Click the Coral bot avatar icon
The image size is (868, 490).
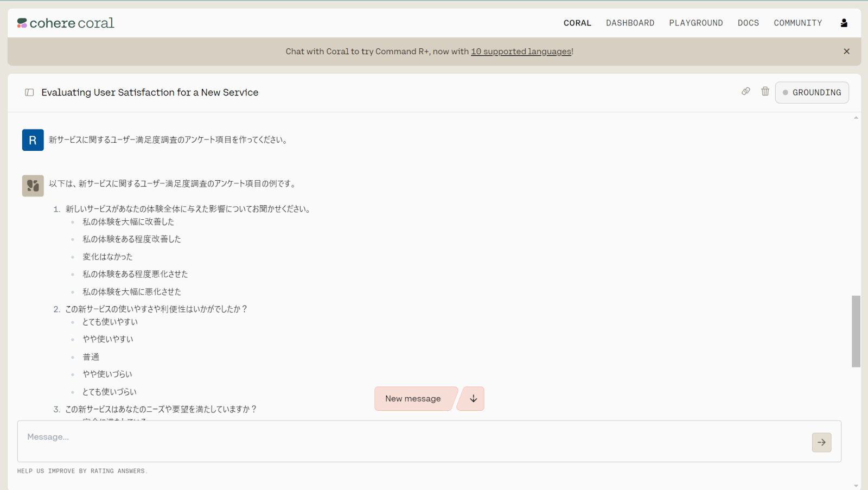click(33, 186)
